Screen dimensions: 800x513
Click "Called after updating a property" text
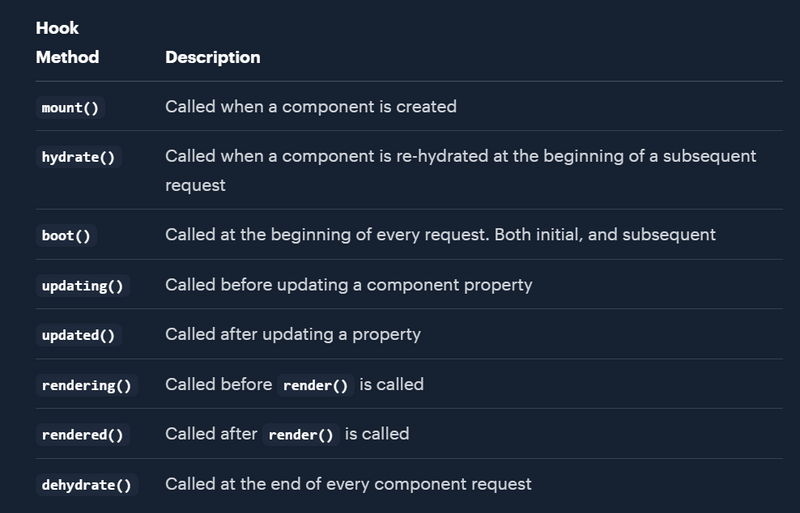click(292, 334)
